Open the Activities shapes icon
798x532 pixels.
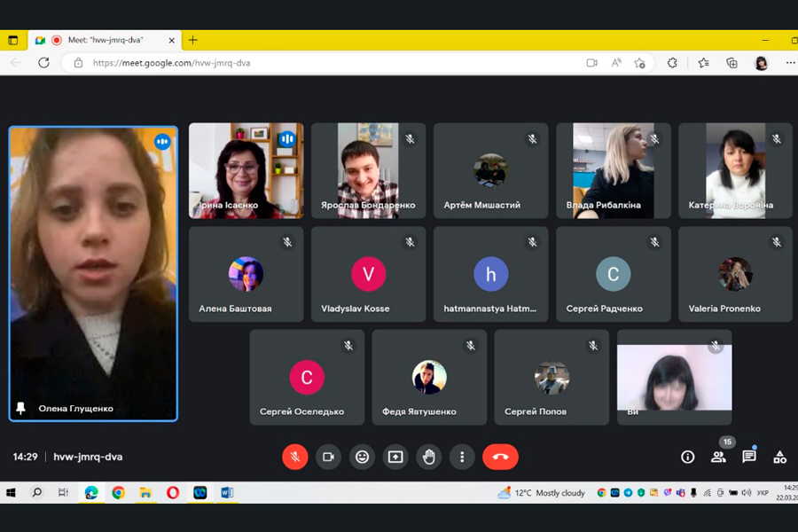click(x=779, y=457)
